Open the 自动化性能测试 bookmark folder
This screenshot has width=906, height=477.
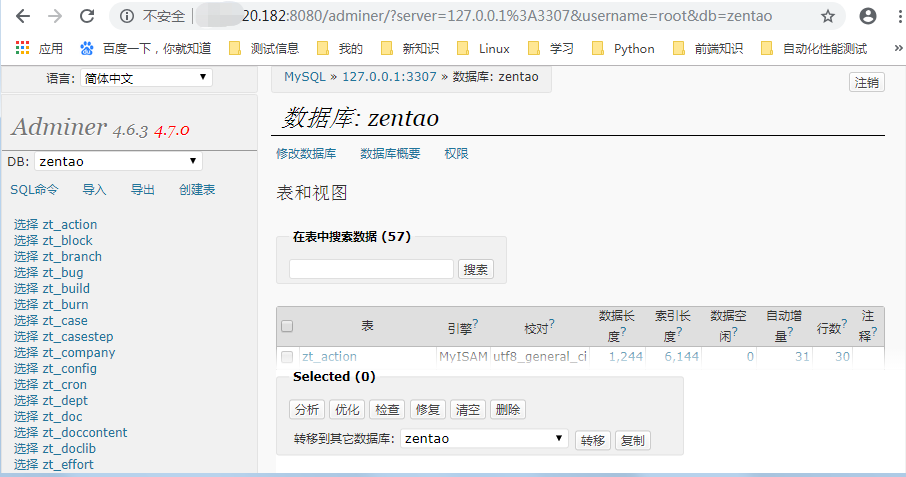814,49
